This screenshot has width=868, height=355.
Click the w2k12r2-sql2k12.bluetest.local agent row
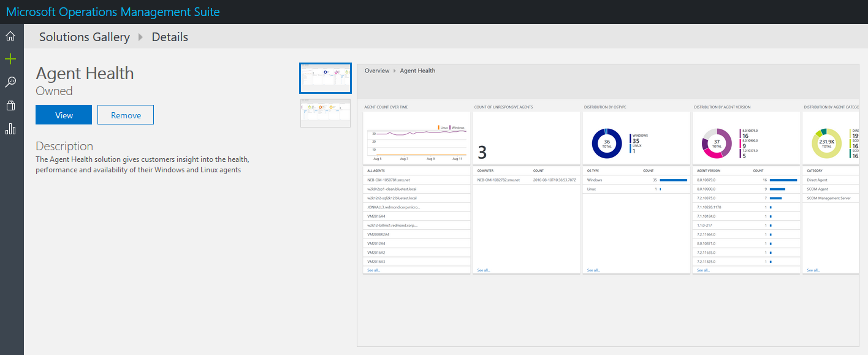(417, 198)
